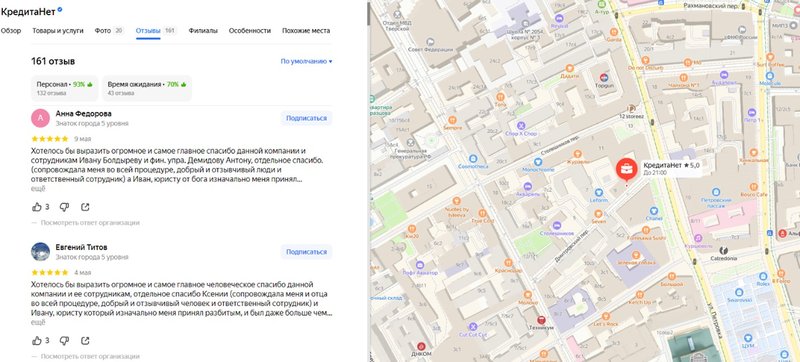800x362 pixels.
Task: Expand Евгений Титов's review with ещё
Action: coord(38,322)
